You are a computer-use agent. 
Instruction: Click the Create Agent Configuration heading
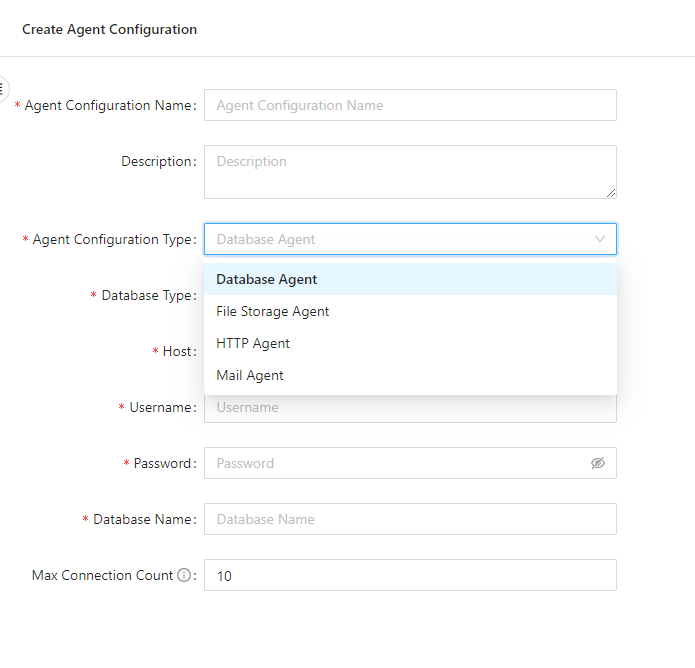(110, 29)
